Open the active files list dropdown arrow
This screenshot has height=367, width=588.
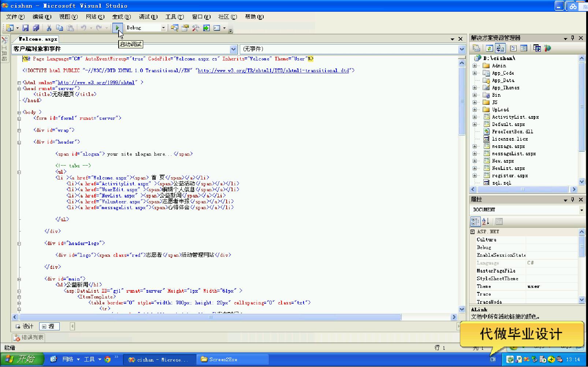tap(453, 39)
